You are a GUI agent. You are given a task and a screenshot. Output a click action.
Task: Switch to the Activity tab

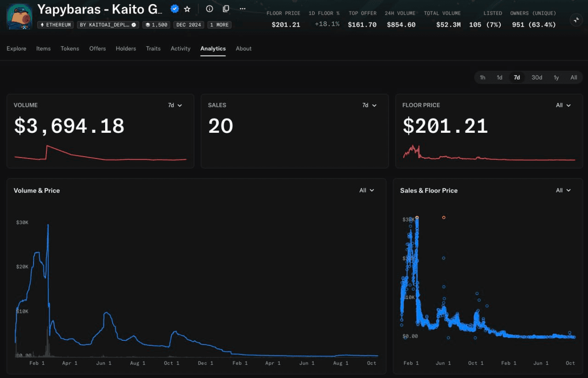pyautogui.click(x=181, y=49)
